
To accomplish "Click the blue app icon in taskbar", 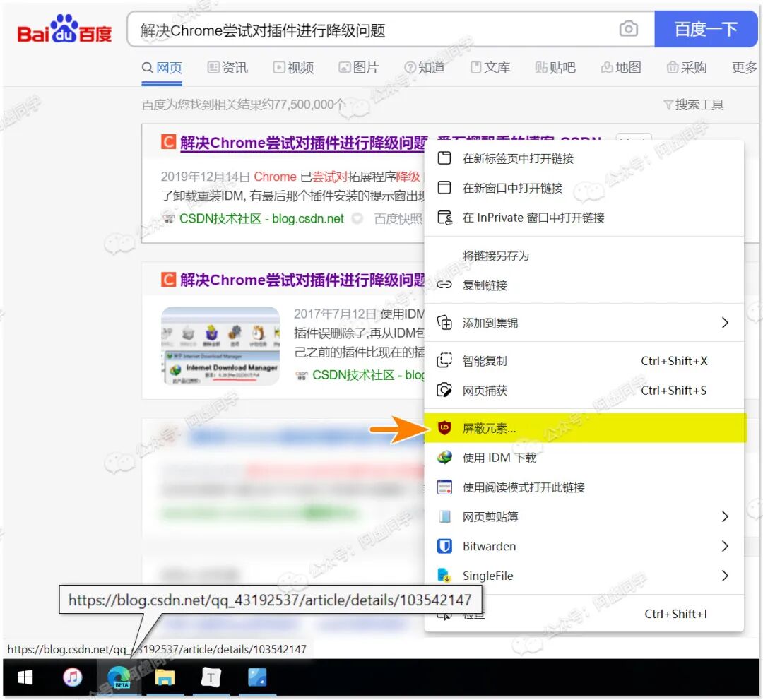I will 257,677.
